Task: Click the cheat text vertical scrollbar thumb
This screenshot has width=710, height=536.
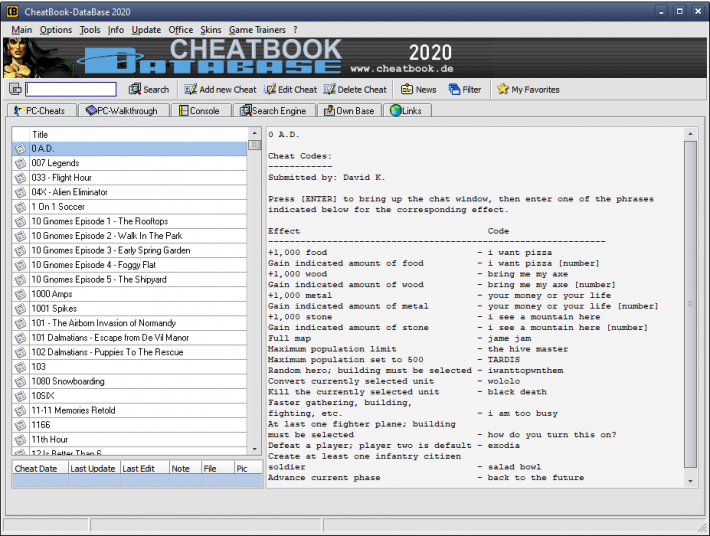Action: coord(690,304)
